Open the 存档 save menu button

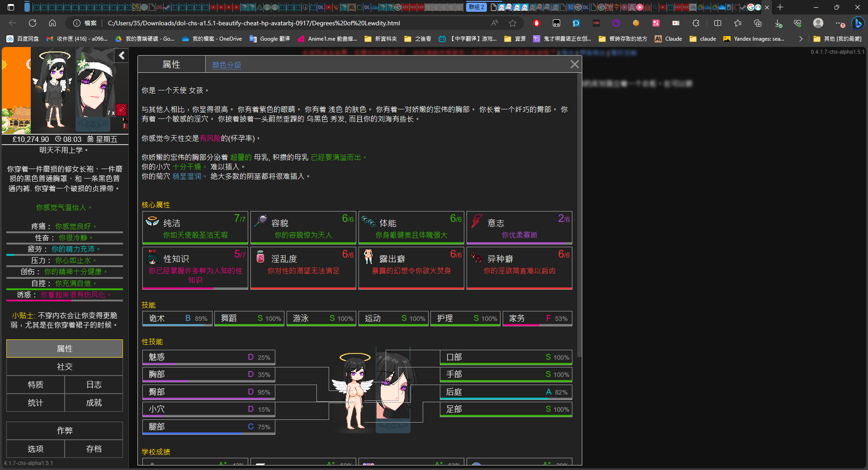[94, 449]
